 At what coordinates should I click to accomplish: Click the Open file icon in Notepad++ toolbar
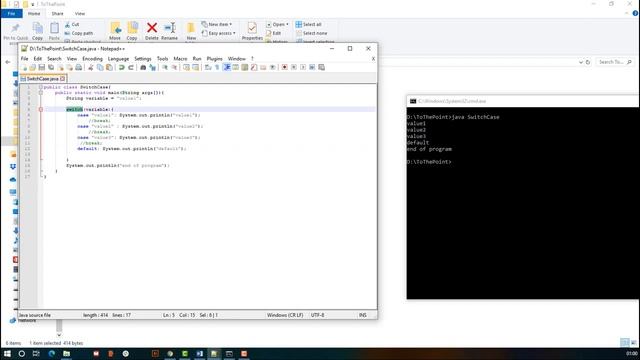click(x=33, y=67)
